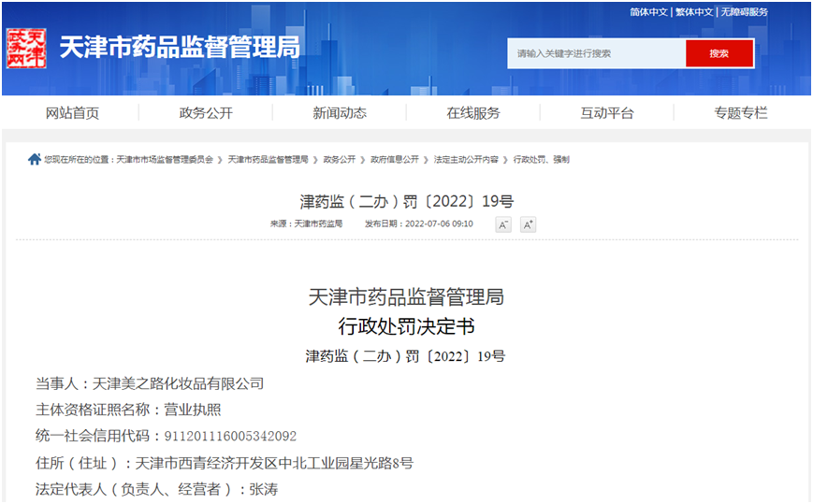Image resolution: width=813 pixels, height=504 pixels.
Task: Click the red 搜索 search button
Action: 719,53
